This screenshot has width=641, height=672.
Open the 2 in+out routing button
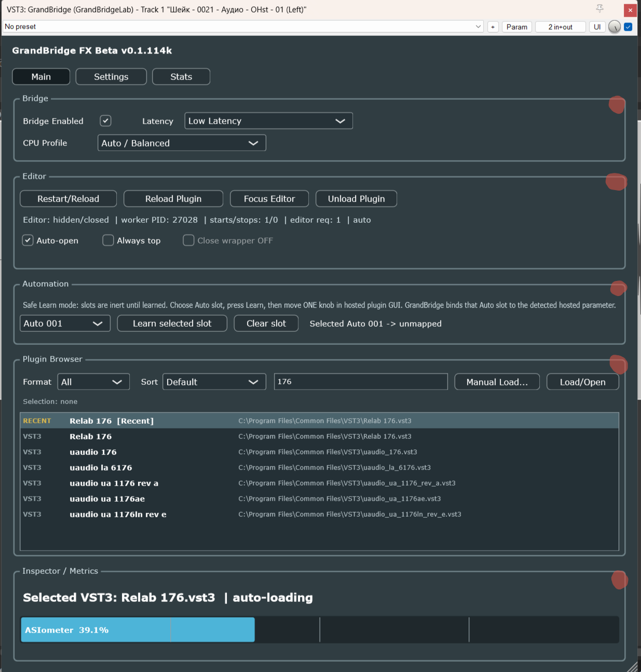point(561,27)
